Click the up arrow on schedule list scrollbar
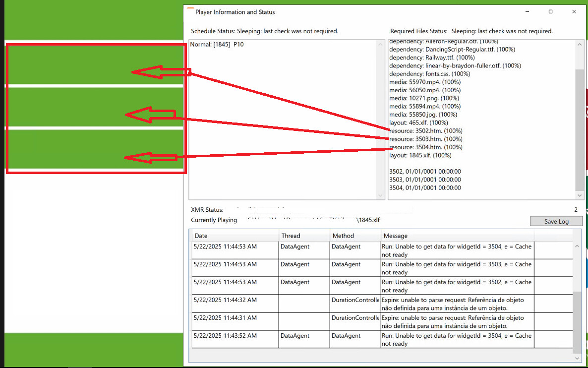Viewport: 588px width, 368px height. click(380, 44)
